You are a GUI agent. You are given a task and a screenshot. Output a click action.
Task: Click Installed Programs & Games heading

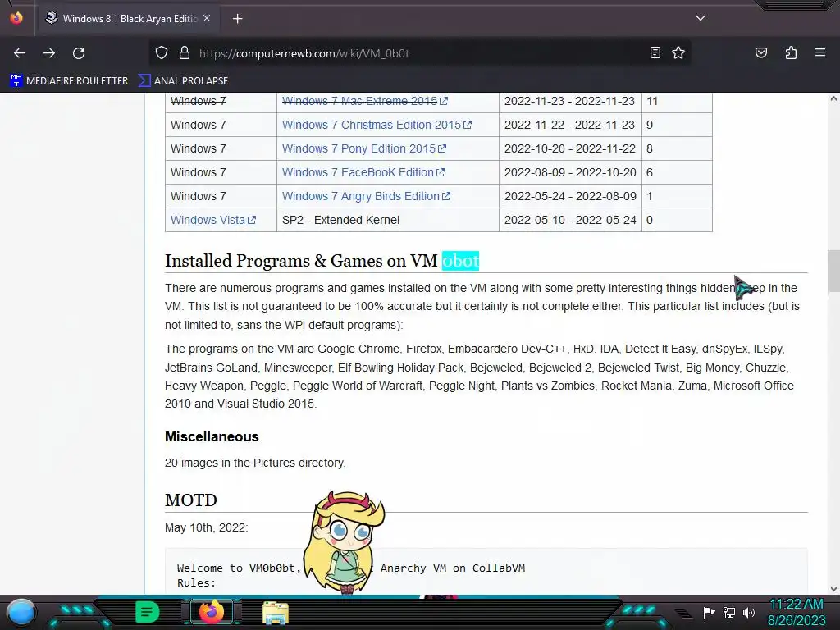[x=322, y=261]
